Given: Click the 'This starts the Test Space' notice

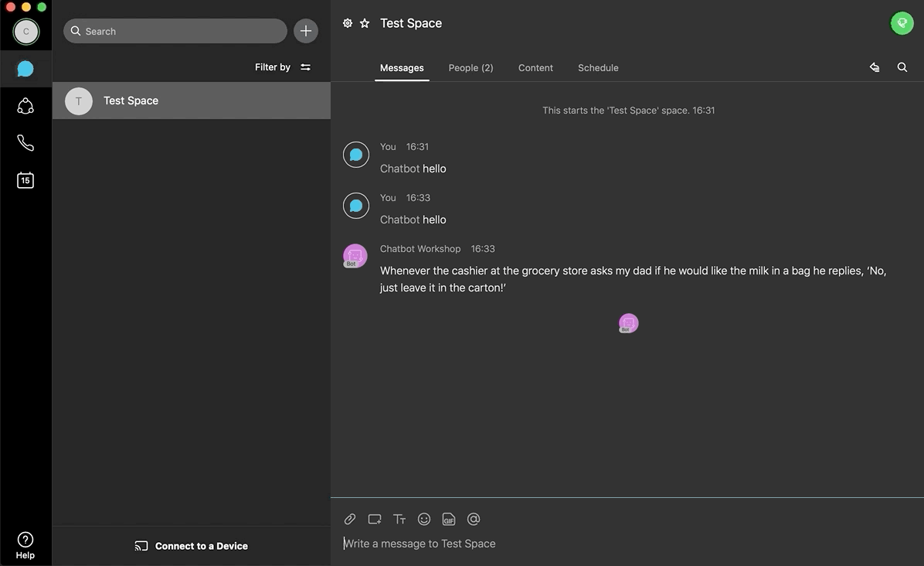Looking at the screenshot, I should pos(629,111).
